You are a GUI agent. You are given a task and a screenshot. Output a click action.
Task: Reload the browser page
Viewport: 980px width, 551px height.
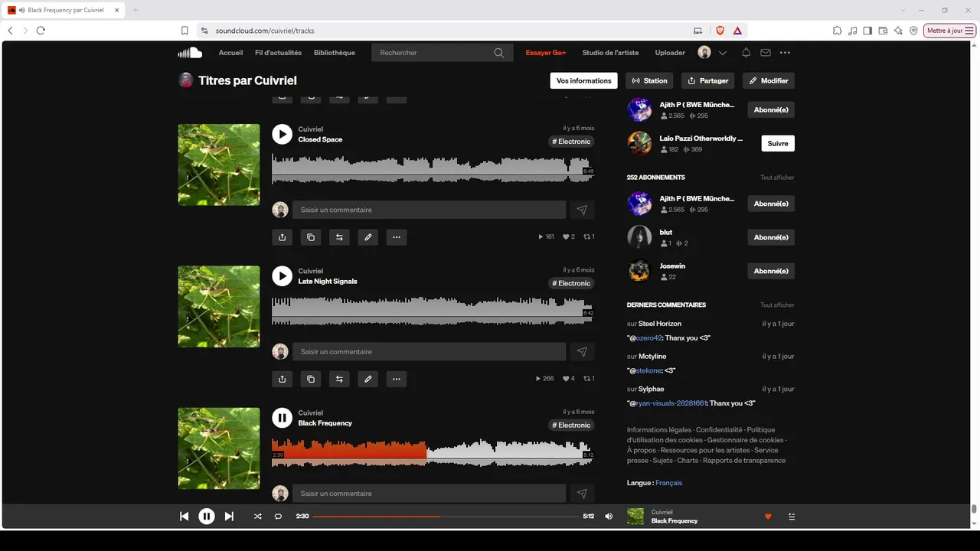tap(41, 31)
